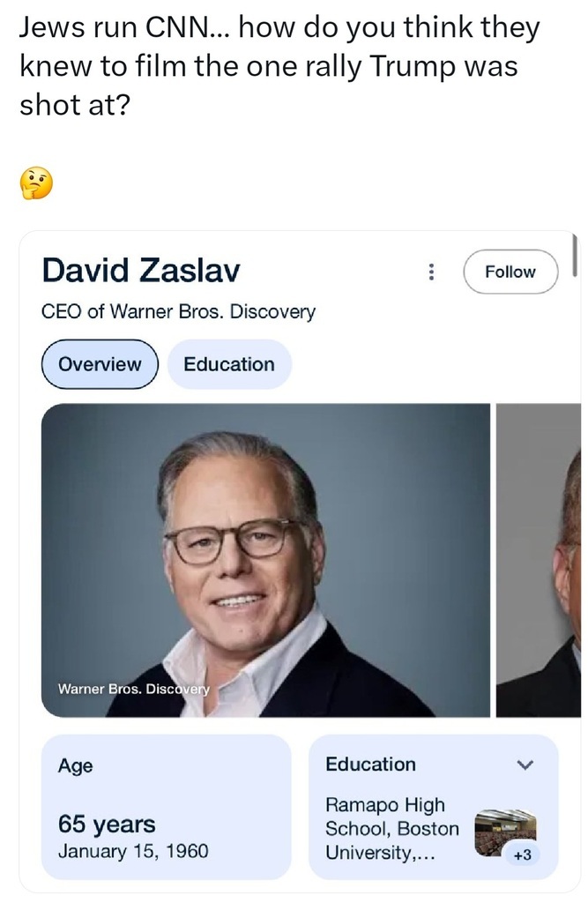
Task: Open the three-dot more options menu
Action: pos(431,272)
